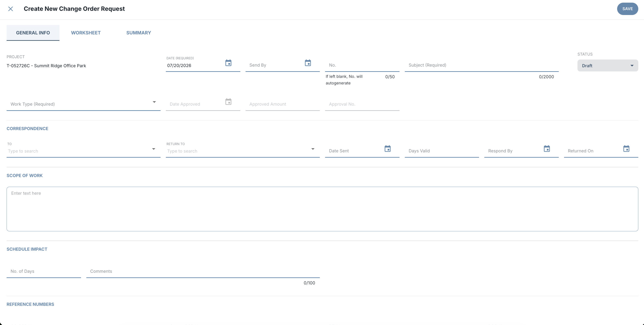Open the Status dropdown showing Draft
The image size is (644, 325).
coord(608,65)
